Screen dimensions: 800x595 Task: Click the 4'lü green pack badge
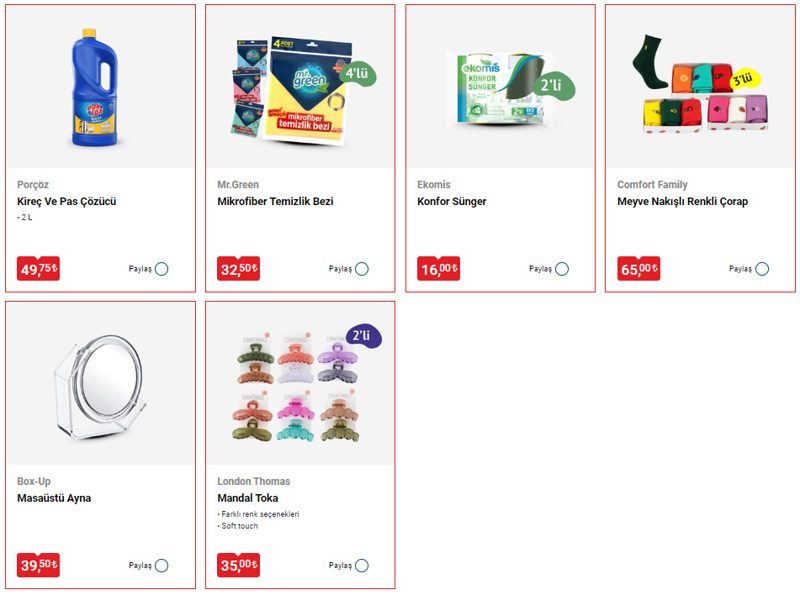click(358, 74)
